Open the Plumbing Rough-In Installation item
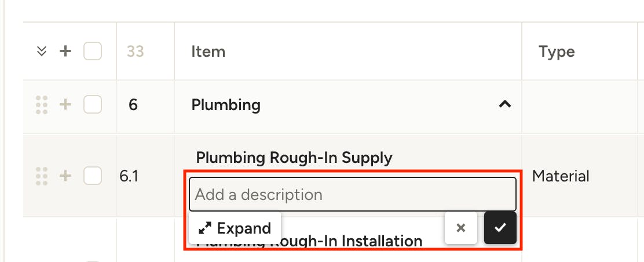644x262 pixels. pos(309,242)
